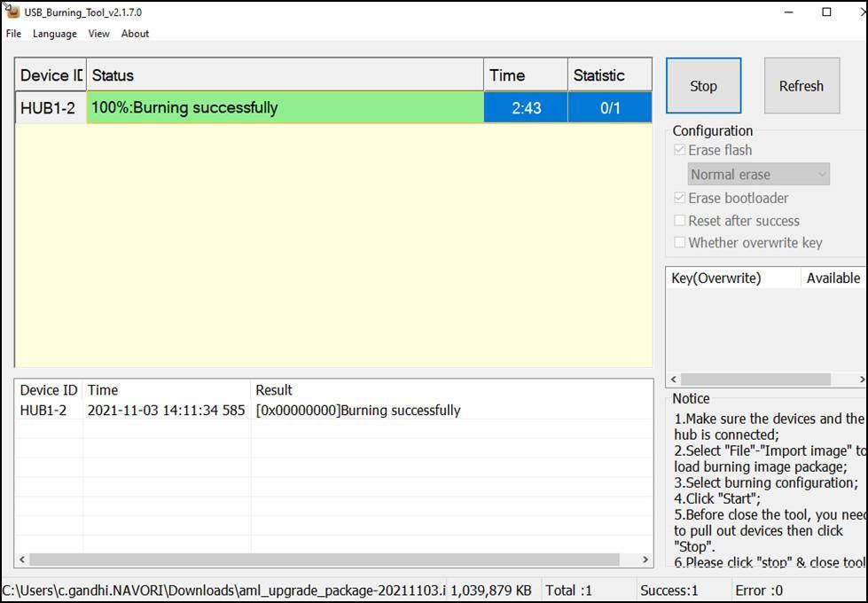The width and height of the screenshot is (868, 603).
Task: Click Success:1 in the status bar
Action: click(x=669, y=591)
